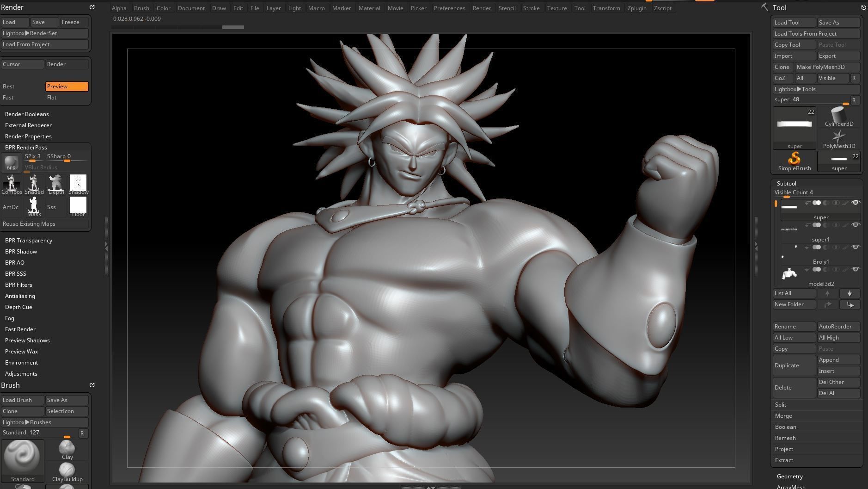Expand the Geometry section
The width and height of the screenshot is (868, 489).
[789, 477]
